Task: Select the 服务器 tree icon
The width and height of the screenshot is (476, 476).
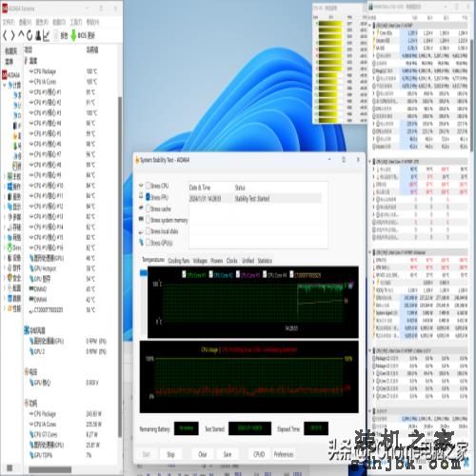Action: point(10,196)
